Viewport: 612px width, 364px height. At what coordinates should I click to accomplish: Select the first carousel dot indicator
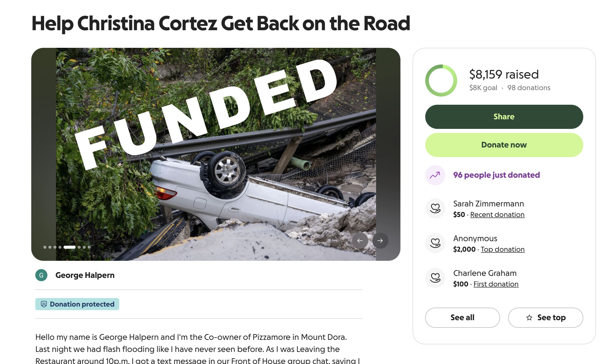coord(45,247)
